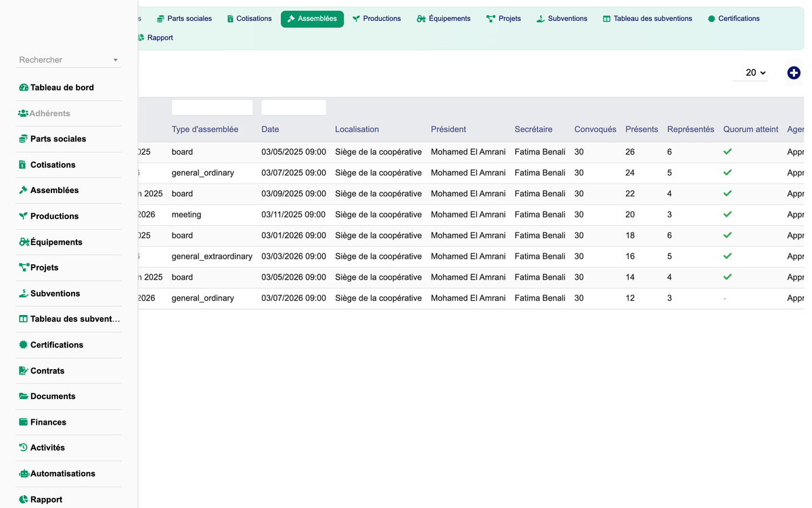Click the Équipements tractor icon in sidebar
Screen dimensions: 812x508
click(24, 242)
